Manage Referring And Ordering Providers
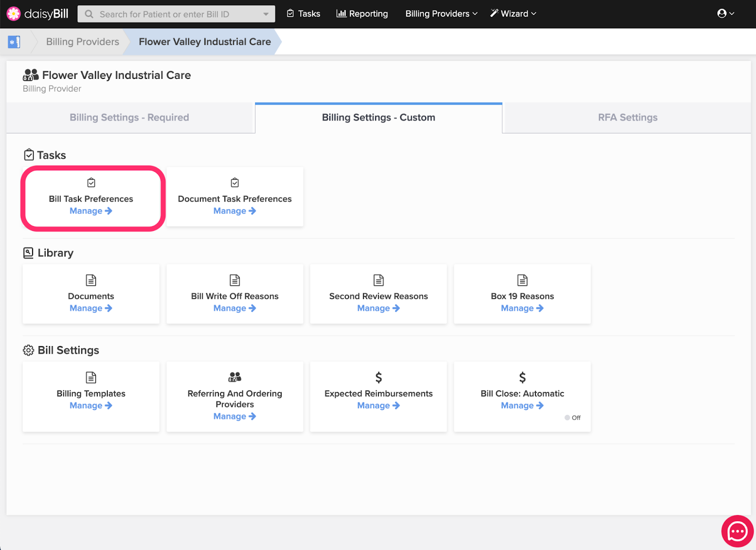756x550 pixels. point(234,416)
